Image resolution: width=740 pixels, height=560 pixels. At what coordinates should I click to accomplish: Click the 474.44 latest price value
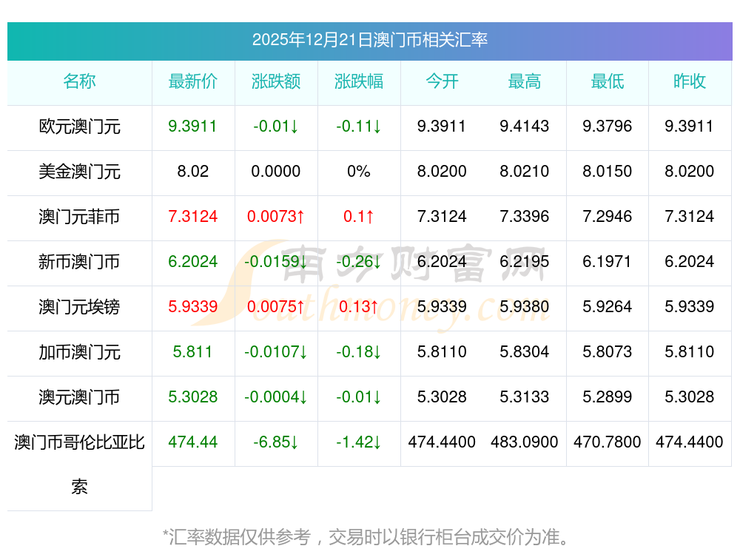[x=192, y=442]
